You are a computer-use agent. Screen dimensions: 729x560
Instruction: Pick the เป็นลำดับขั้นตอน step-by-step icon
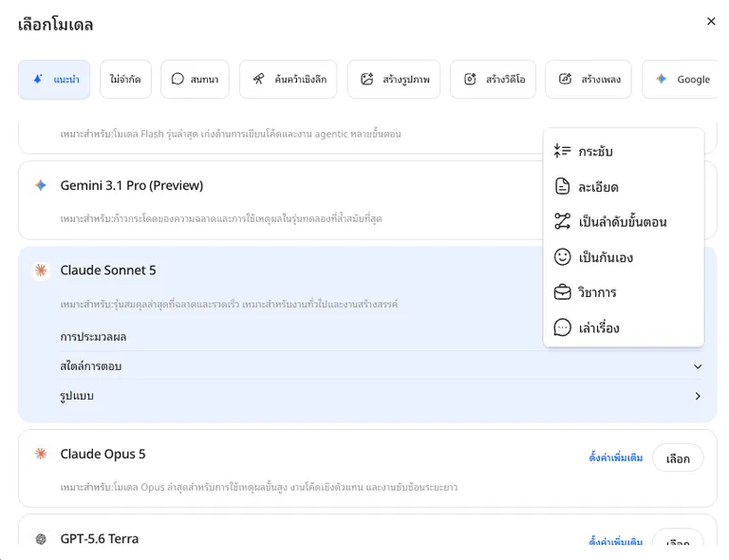[x=562, y=221]
